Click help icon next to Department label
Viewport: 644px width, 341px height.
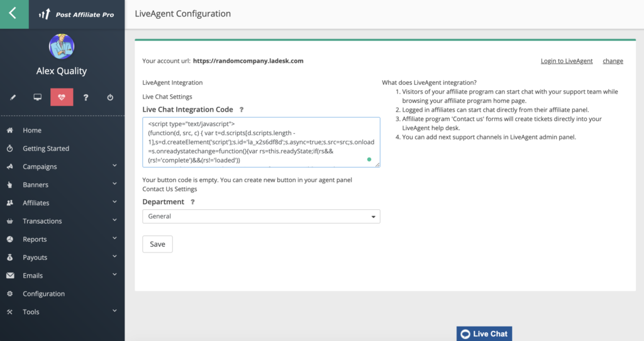coord(192,202)
